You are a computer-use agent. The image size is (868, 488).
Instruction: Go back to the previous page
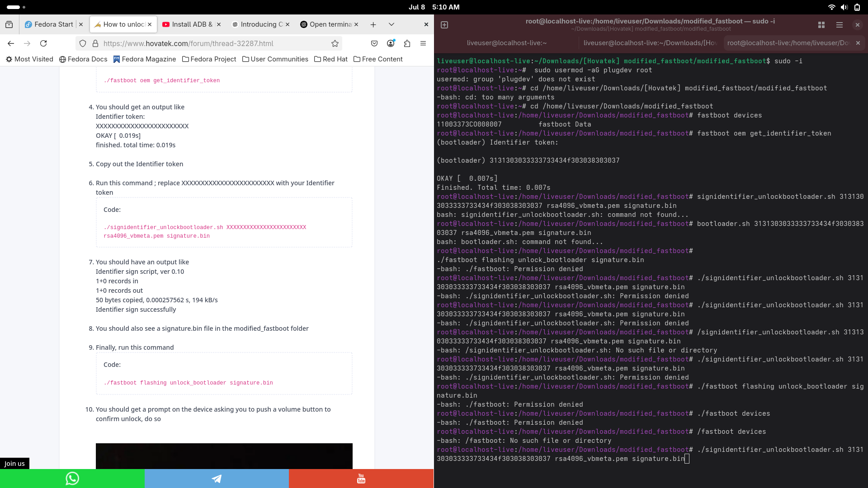coord(11,43)
